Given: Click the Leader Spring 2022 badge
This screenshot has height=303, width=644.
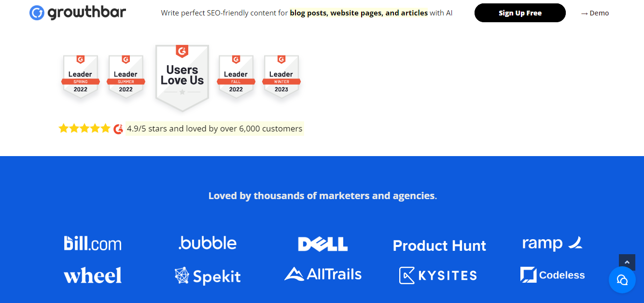Looking at the screenshot, I should [80, 76].
